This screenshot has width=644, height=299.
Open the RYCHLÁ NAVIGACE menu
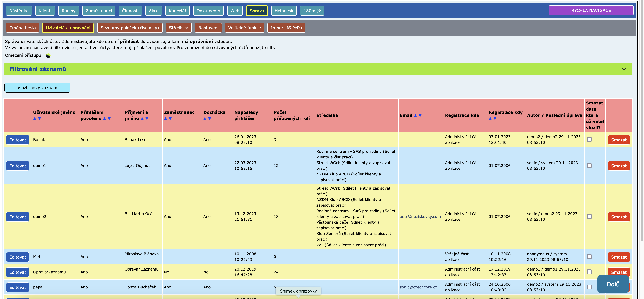(591, 11)
